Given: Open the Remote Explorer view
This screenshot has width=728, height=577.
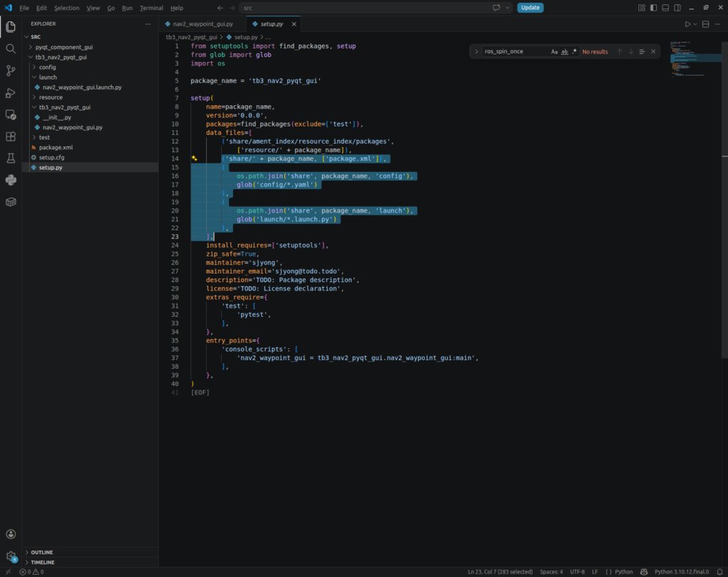Looking at the screenshot, I should point(11,114).
